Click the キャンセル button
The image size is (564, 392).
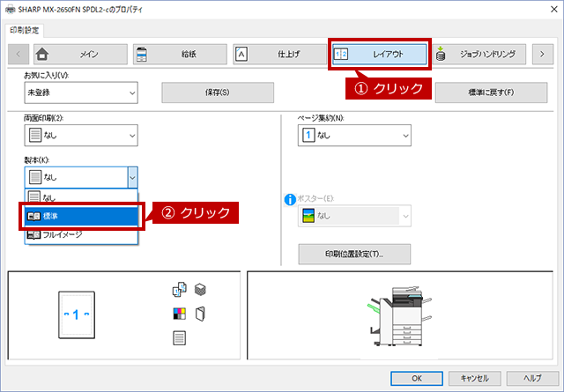click(x=474, y=378)
